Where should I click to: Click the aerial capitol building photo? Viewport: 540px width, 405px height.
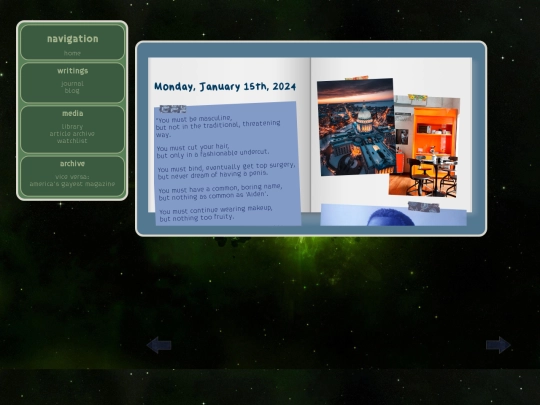click(x=356, y=127)
